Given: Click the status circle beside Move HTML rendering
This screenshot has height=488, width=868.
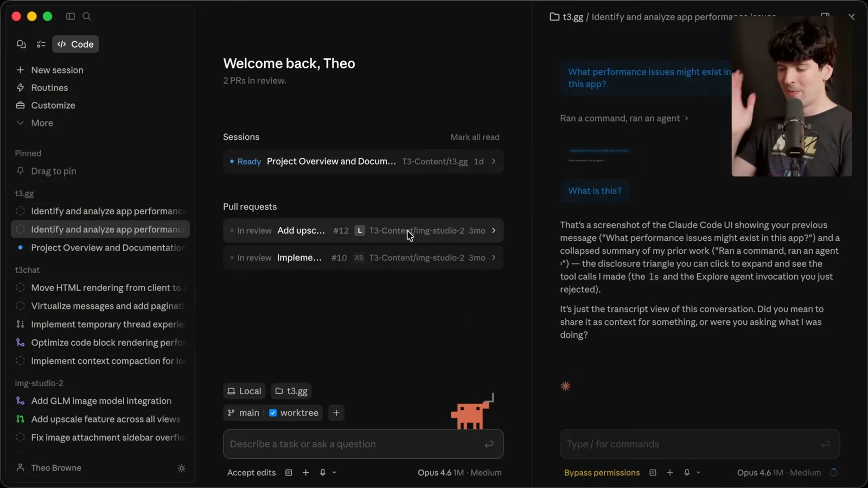Looking at the screenshot, I should click(21, 287).
